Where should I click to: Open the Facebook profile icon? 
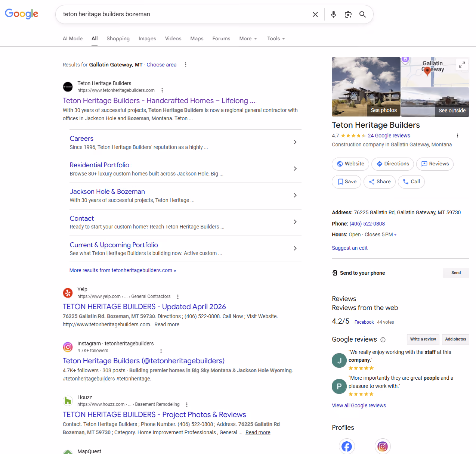[x=347, y=446]
